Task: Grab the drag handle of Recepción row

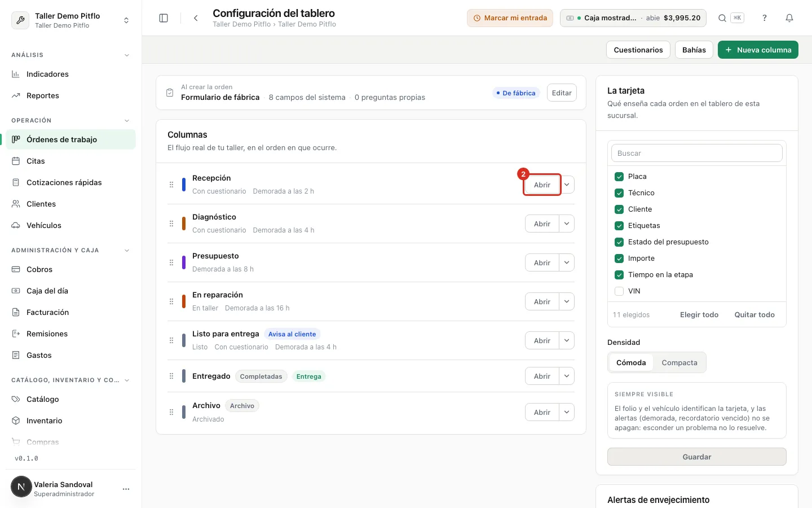Action: click(171, 185)
